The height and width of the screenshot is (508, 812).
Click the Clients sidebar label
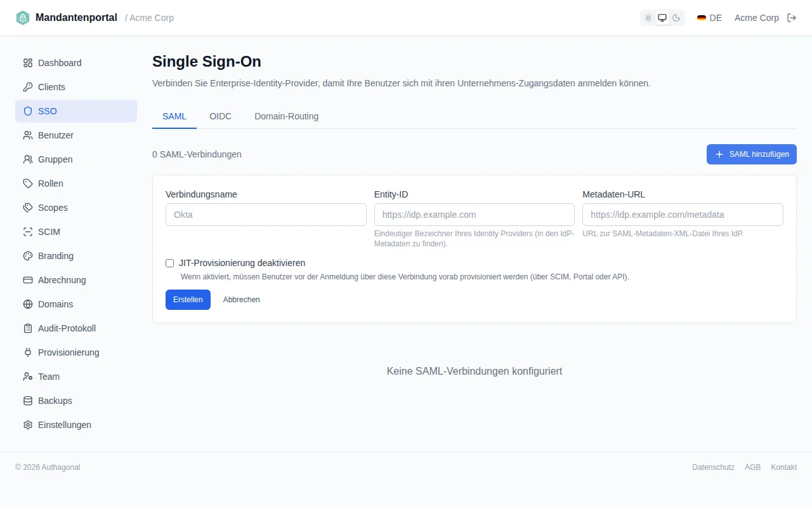click(x=51, y=87)
